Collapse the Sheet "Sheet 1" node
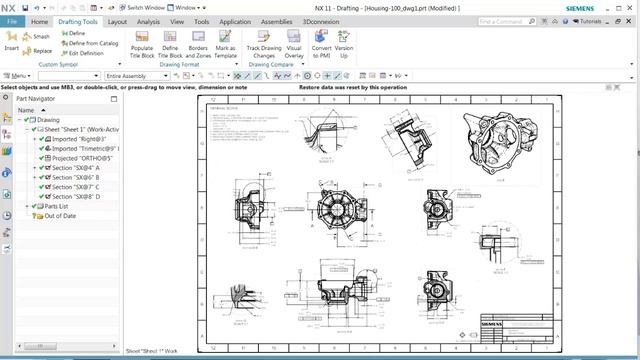This screenshot has width=640, height=360. [x=27, y=129]
